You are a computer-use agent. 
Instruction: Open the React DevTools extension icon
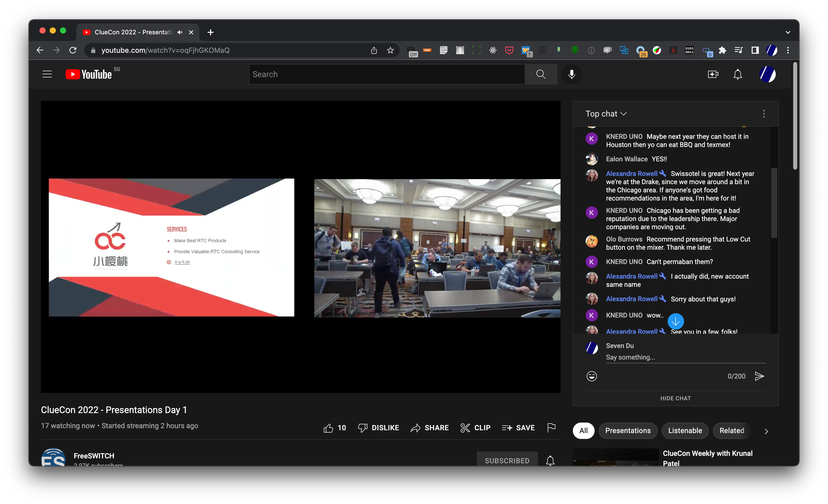coord(493,50)
